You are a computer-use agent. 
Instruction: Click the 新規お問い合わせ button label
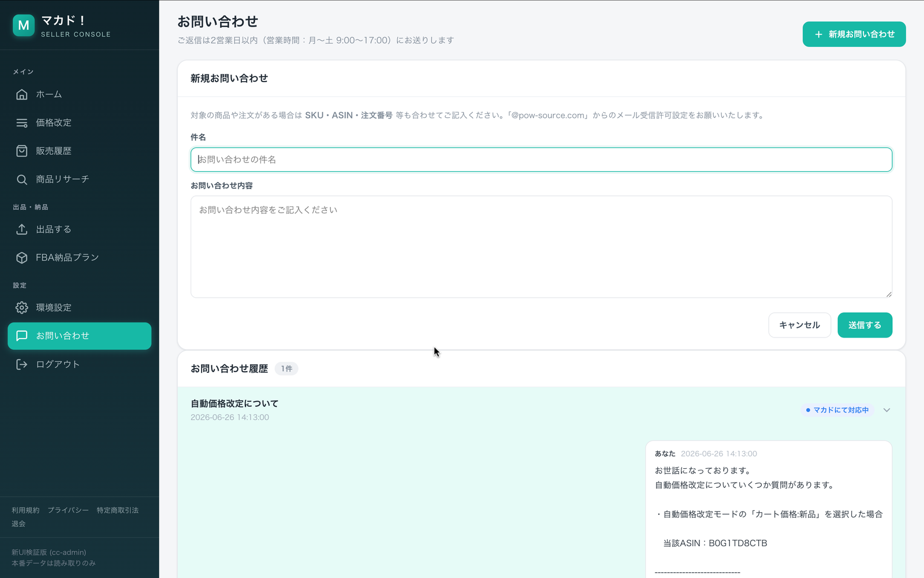click(862, 35)
